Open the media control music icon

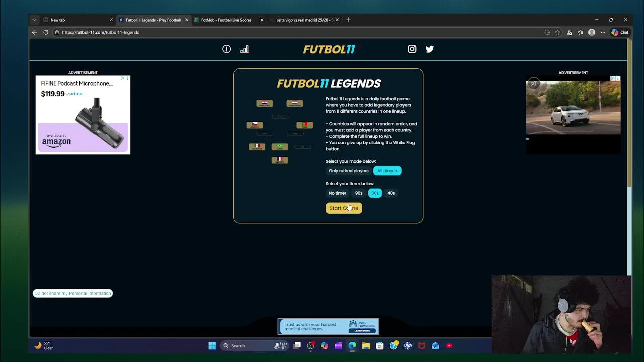pos(569,32)
